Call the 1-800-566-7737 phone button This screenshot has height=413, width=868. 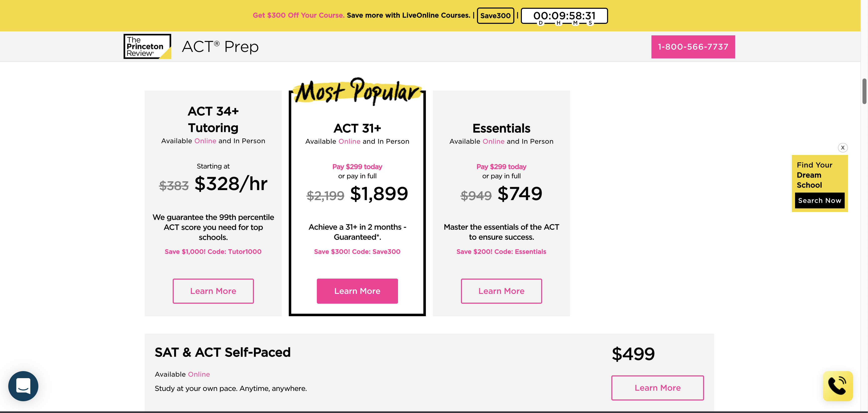693,47
